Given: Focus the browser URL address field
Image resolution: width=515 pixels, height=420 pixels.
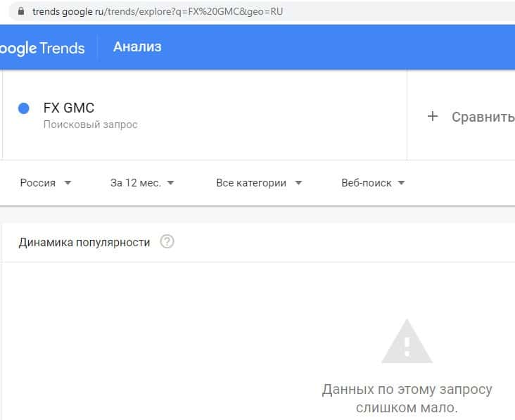Looking at the screenshot, I should (x=158, y=12).
